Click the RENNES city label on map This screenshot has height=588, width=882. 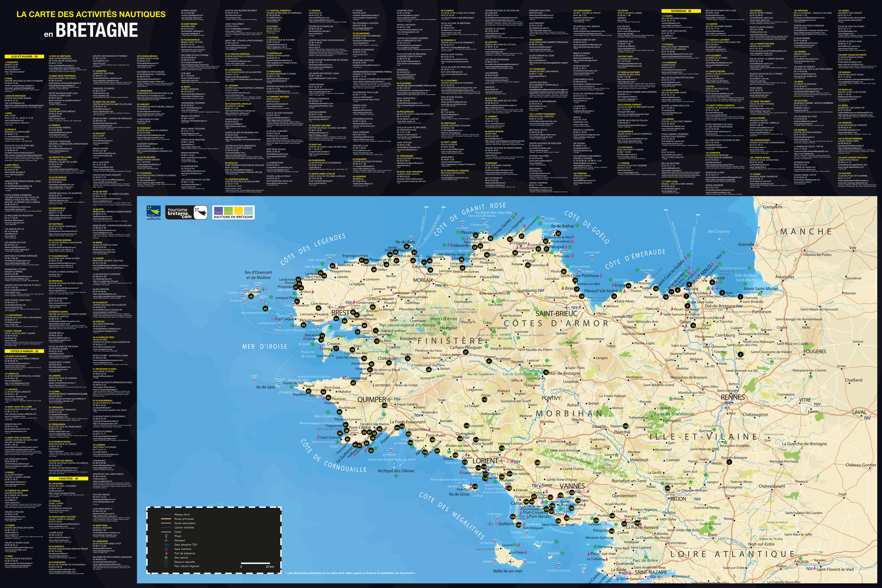[x=733, y=397]
